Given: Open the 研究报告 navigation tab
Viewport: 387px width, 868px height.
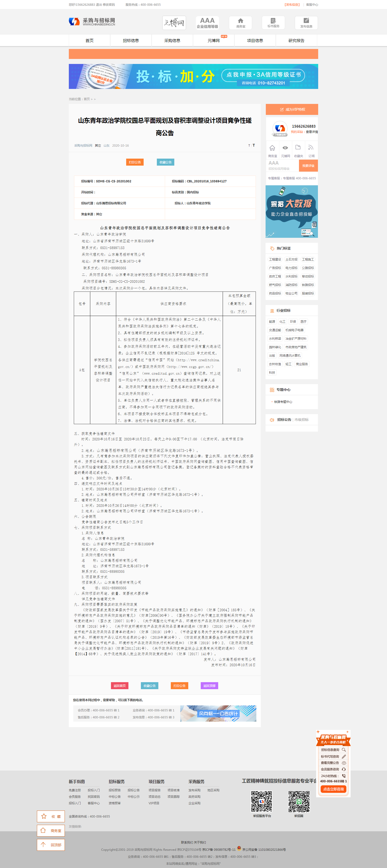Looking at the screenshot, I should coord(296,40).
